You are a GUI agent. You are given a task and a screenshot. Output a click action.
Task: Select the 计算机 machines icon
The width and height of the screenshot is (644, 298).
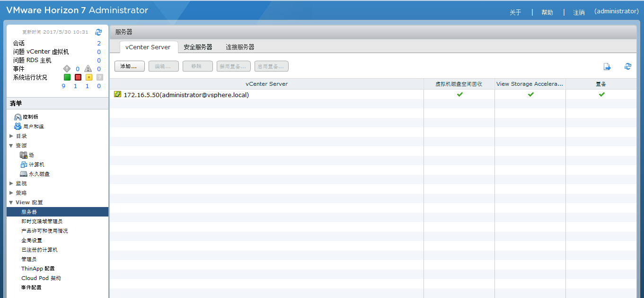[x=24, y=164]
